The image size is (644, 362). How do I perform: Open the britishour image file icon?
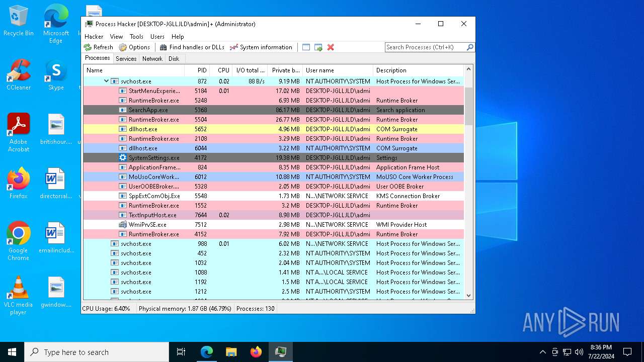click(x=56, y=129)
